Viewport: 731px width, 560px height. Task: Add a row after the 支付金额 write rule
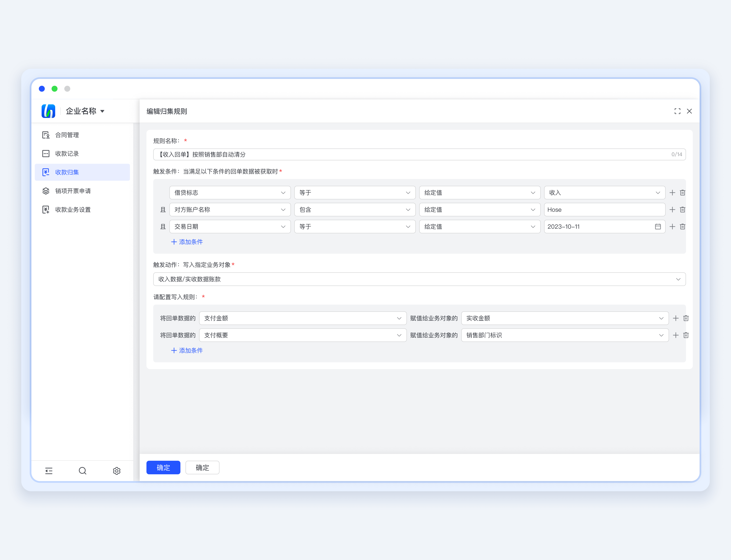pyautogui.click(x=676, y=318)
